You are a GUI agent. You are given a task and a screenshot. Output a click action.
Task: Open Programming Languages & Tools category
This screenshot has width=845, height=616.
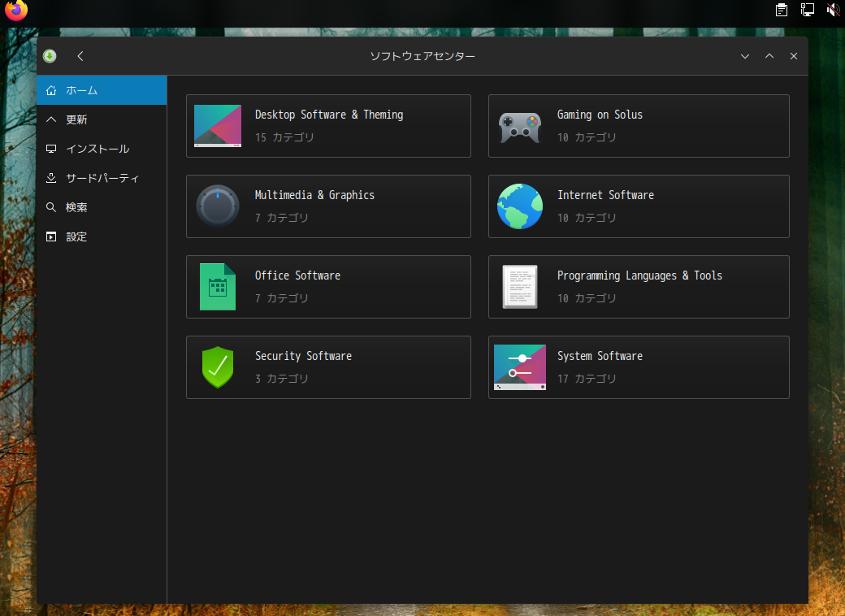[639, 287]
